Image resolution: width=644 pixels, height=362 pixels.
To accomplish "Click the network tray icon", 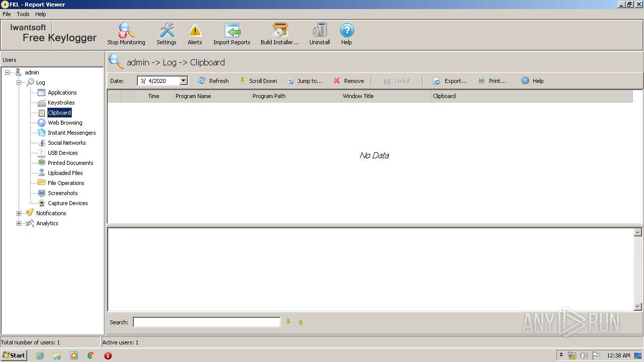I will click(x=572, y=355).
